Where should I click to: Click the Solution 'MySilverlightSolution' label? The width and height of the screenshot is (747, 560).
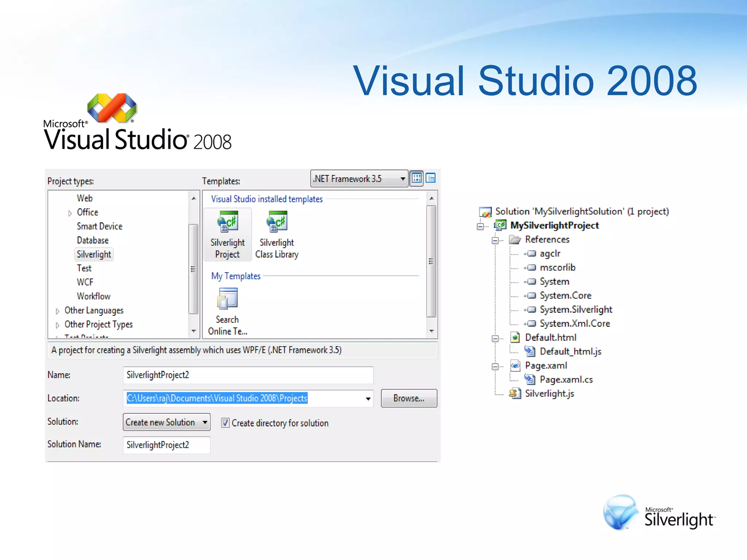pos(582,211)
